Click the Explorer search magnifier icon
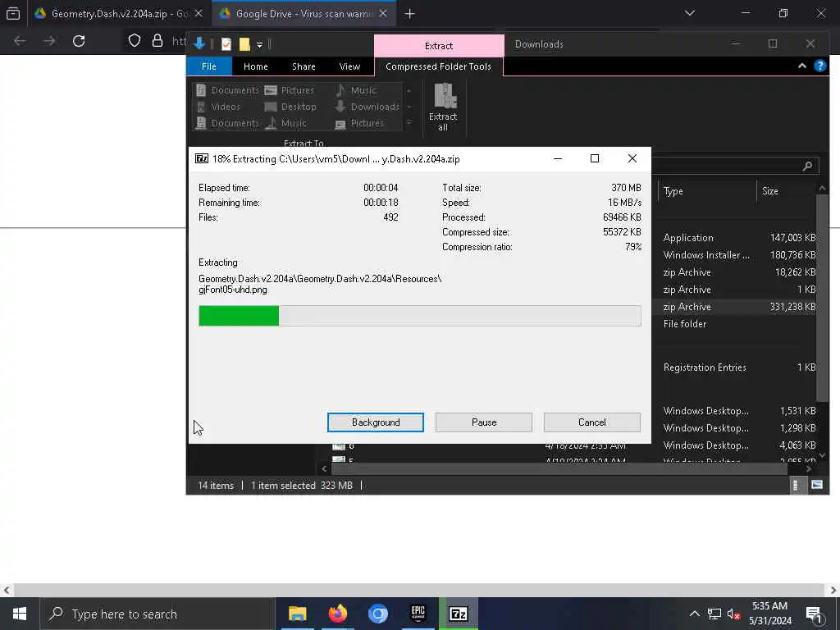Image resolution: width=840 pixels, height=630 pixels. click(807, 166)
